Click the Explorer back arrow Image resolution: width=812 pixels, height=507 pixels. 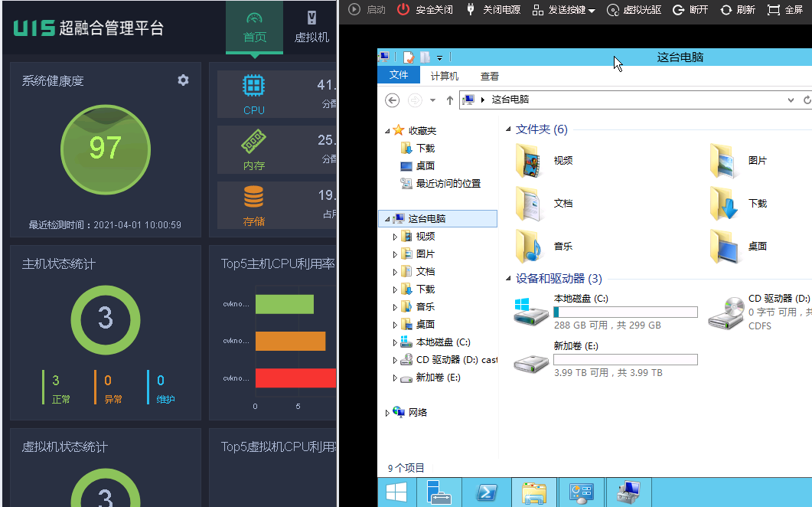click(x=392, y=100)
